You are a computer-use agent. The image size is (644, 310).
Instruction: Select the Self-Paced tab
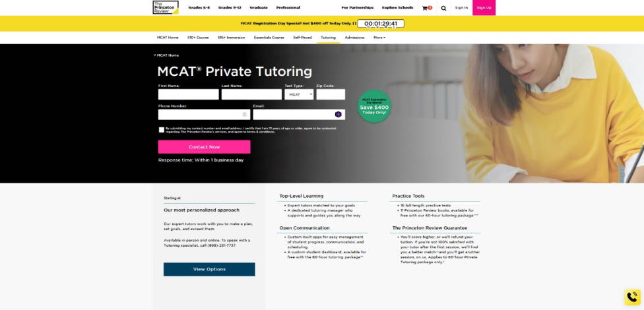point(302,38)
